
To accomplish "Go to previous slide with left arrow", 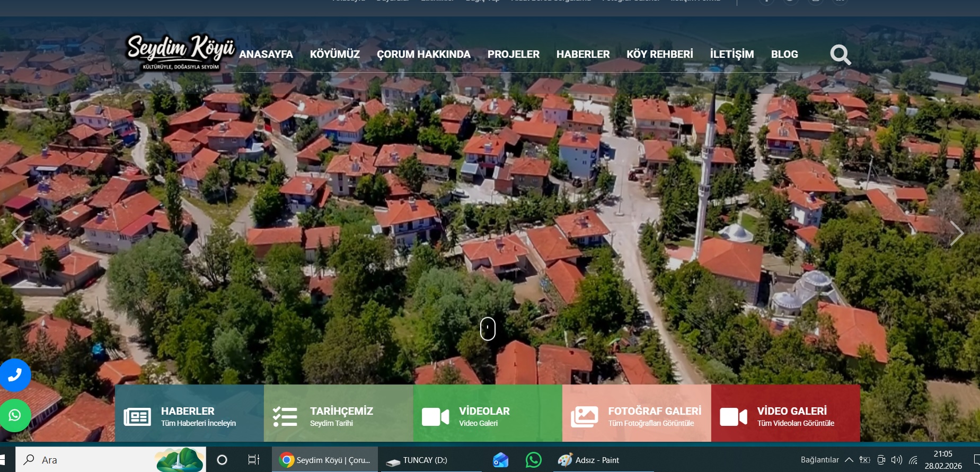I will (19, 233).
